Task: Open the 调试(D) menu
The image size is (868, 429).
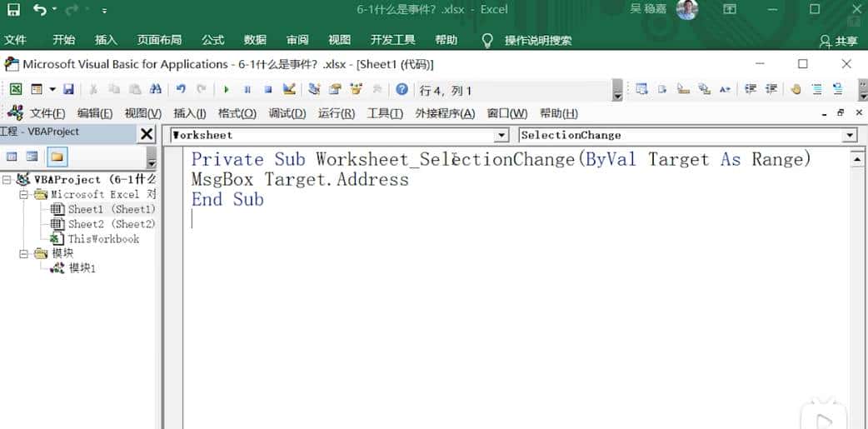Action: (x=287, y=113)
